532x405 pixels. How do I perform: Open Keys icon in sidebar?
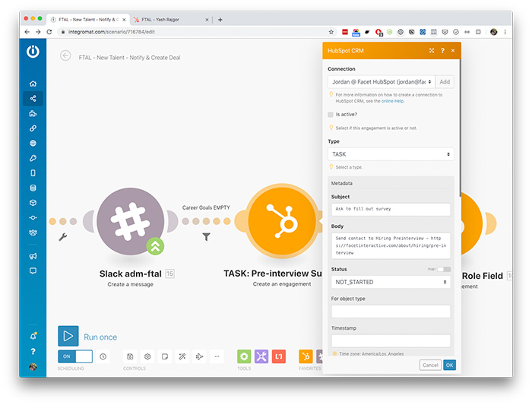pos(33,158)
